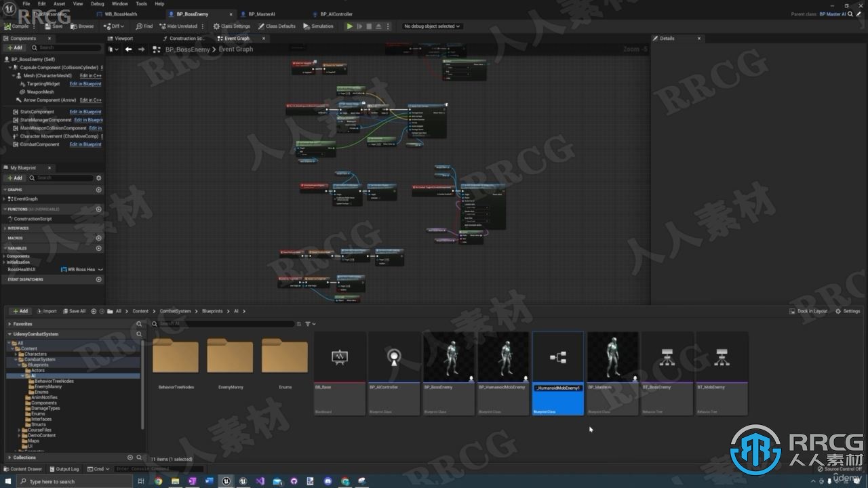Open Content Browser Settings

point(848,311)
